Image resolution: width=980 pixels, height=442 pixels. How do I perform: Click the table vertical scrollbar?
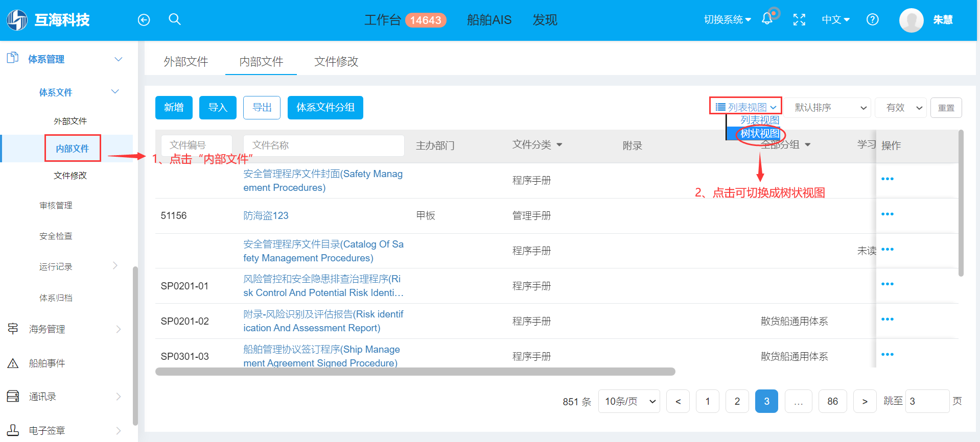[961, 203]
